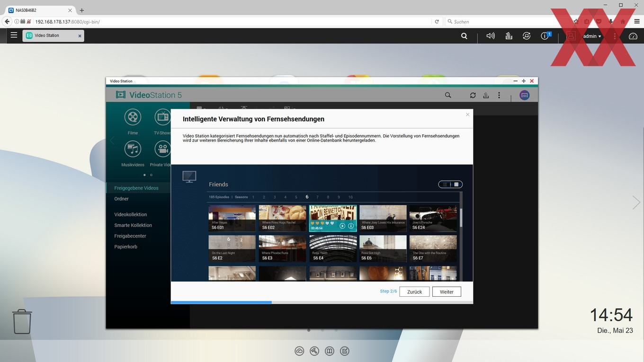Viewport: 644px width, 362px height.
Task: Open the QTS dashboard gauge icon
Action: (633, 36)
